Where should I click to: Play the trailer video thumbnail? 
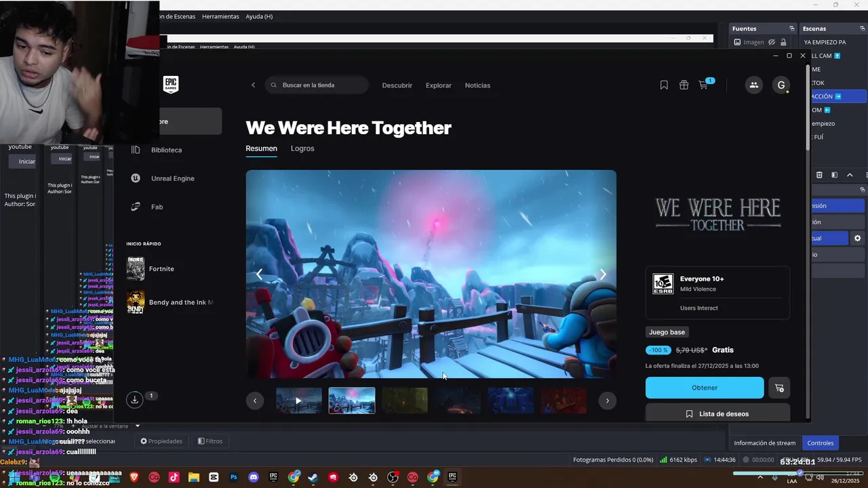[x=298, y=401]
